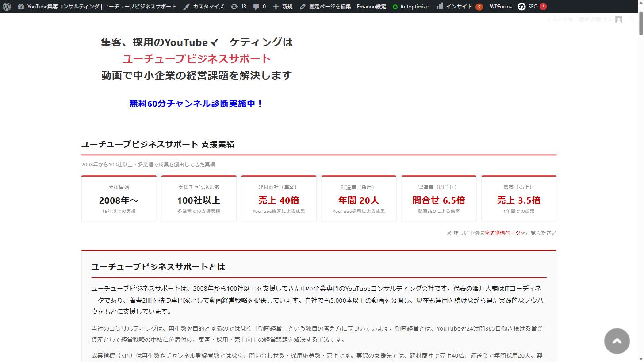
Task: Open the admin bar search icon
Action: pyautogui.click(x=632, y=19)
